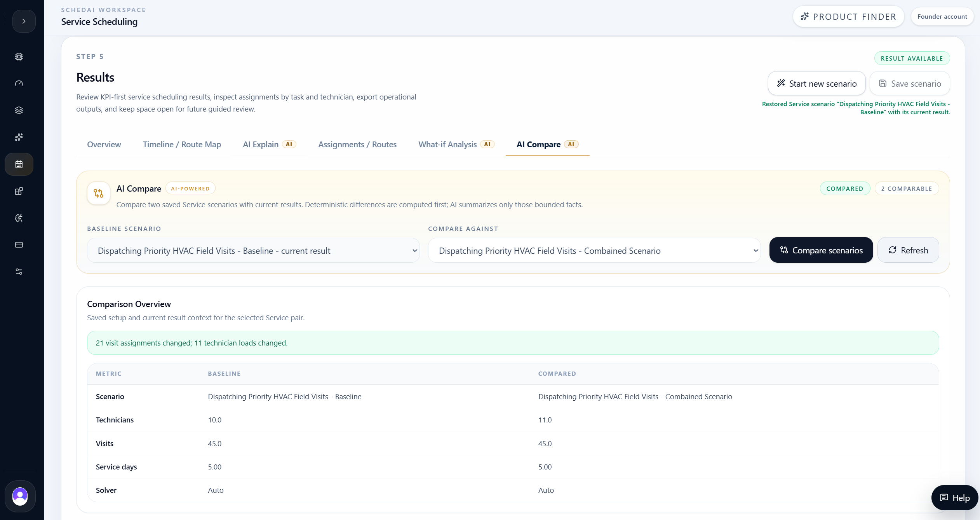
Task: Switch to Timeline / Route Map tab
Action: pos(182,145)
